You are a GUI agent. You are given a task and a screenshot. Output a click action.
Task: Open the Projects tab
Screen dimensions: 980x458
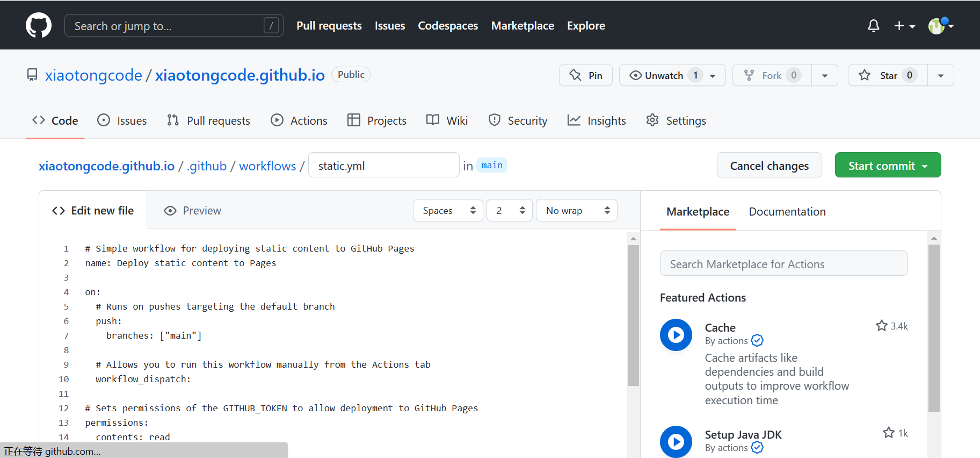376,120
